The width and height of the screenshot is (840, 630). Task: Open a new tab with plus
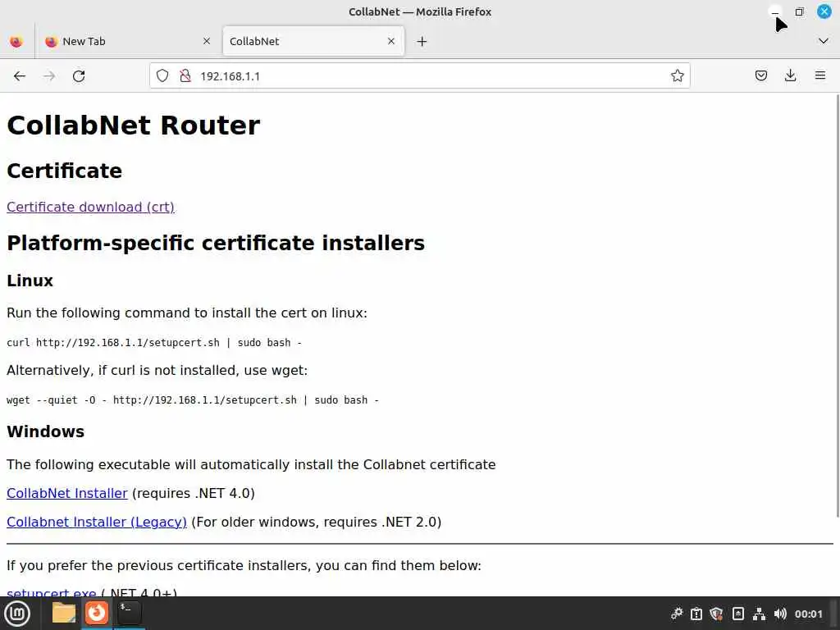(x=422, y=41)
